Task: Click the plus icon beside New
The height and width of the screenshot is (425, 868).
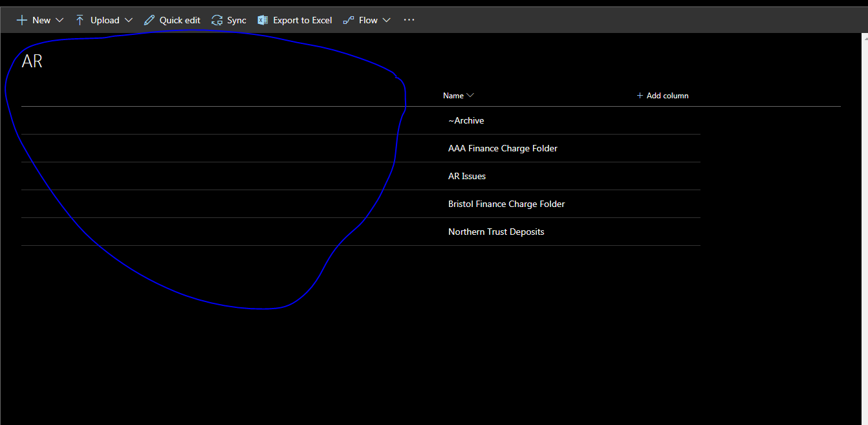Action: 22,20
